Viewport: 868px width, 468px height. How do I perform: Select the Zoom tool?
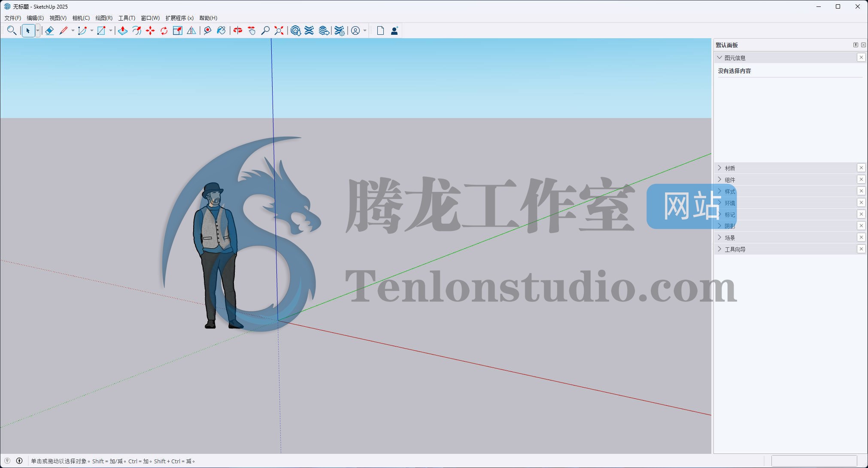[265, 30]
